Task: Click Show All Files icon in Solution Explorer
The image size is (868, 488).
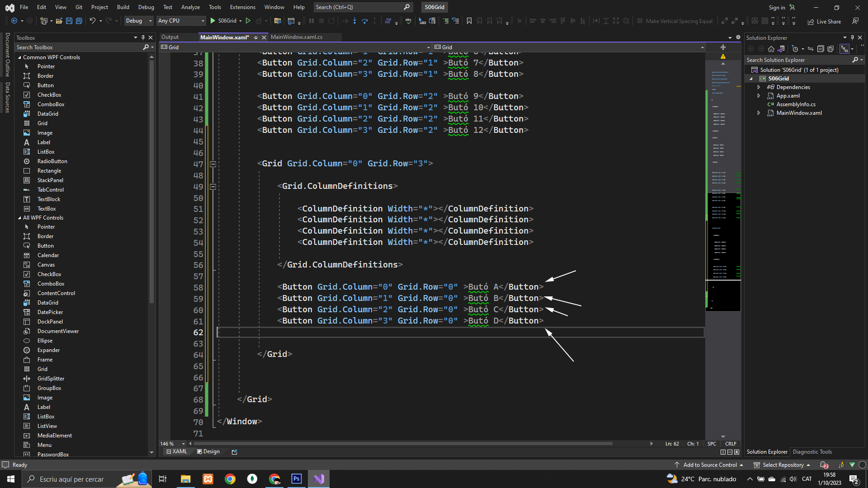Action: tap(830, 49)
